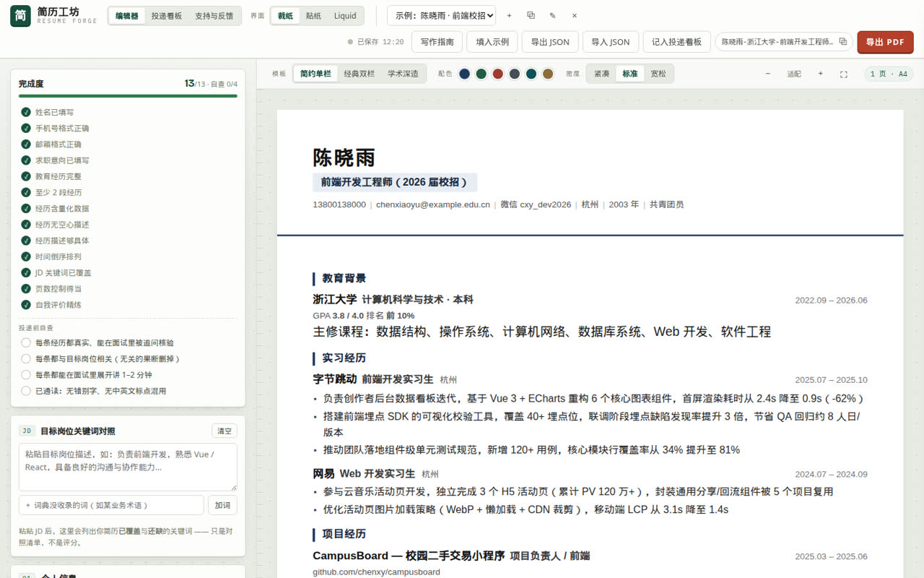Image resolution: width=924 pixels, height=578 pixels.
Task: Switch interface theme to Liquid
Action: tap(345, 16)
